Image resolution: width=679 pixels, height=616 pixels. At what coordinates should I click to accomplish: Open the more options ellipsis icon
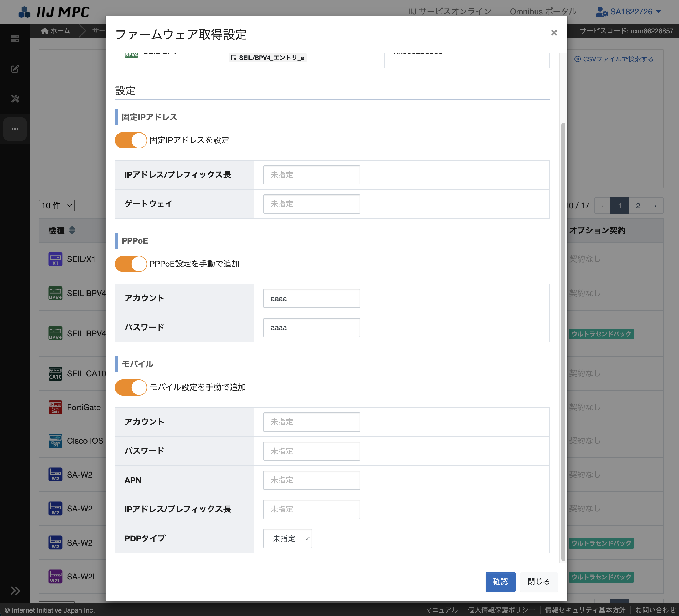15,129
